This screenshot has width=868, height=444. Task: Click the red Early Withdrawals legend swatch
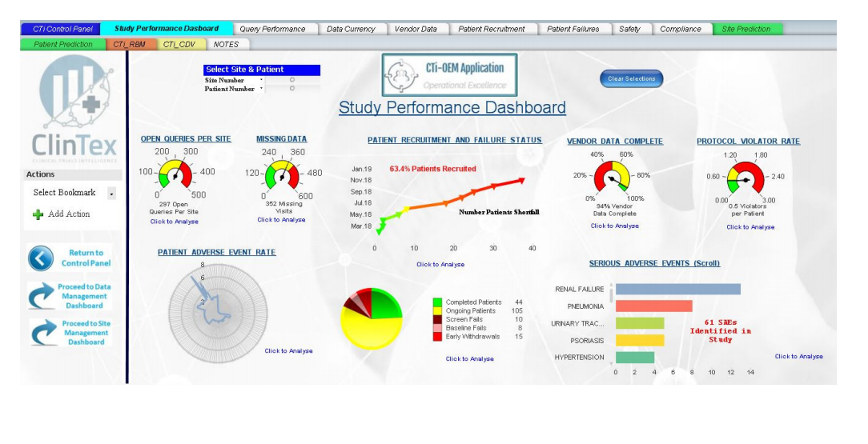click(437, 337)
